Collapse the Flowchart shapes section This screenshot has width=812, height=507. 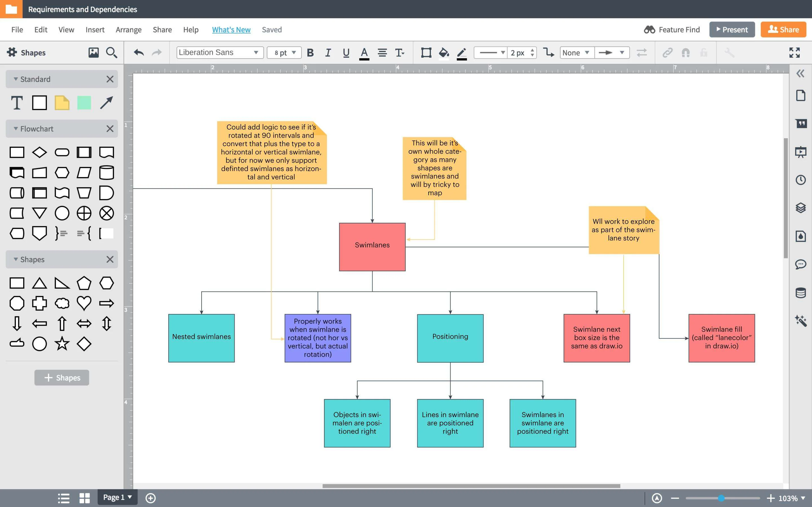16,129
